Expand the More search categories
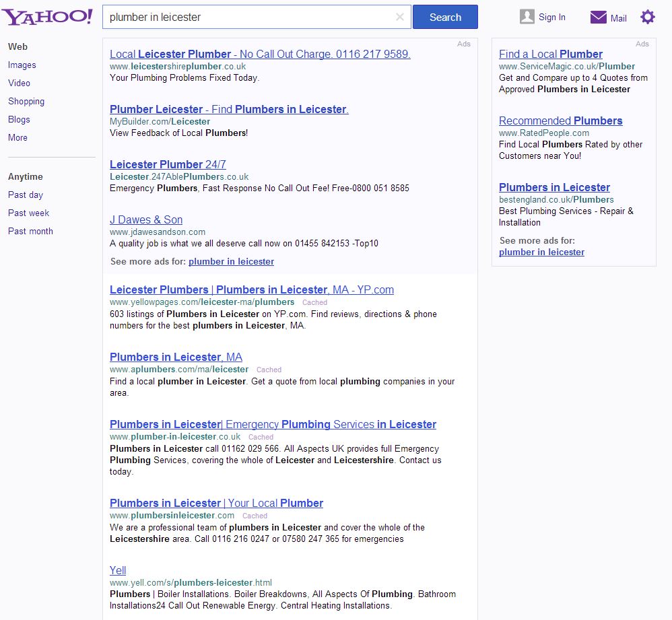The width and height of the screenshot is (672, 620). [x=18, y=138]
